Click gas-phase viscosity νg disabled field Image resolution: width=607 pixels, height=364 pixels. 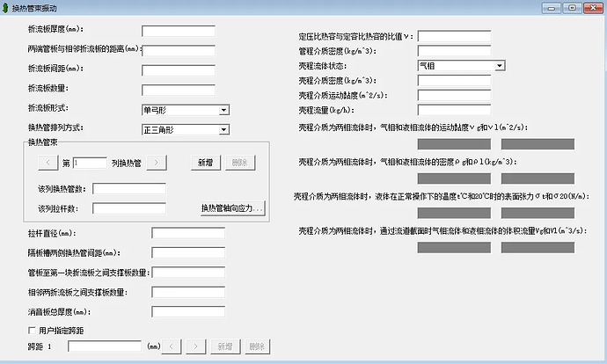click(454, 144)
